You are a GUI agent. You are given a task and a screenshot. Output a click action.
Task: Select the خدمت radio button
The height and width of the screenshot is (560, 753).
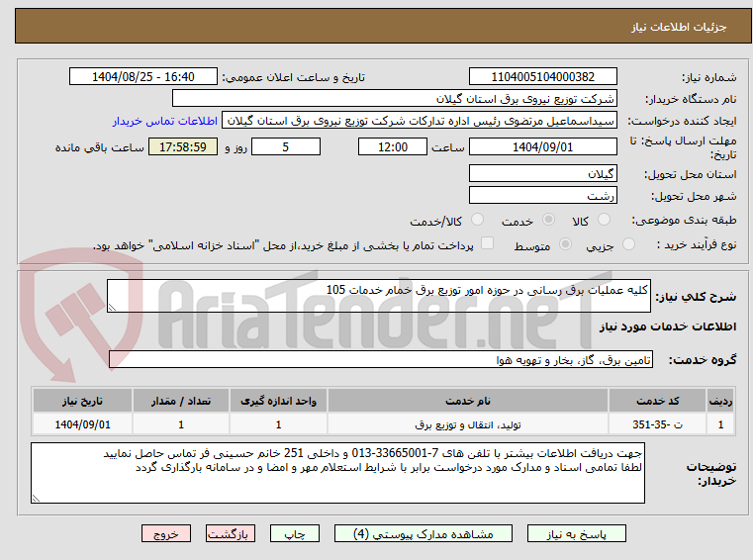coord(548,220)
